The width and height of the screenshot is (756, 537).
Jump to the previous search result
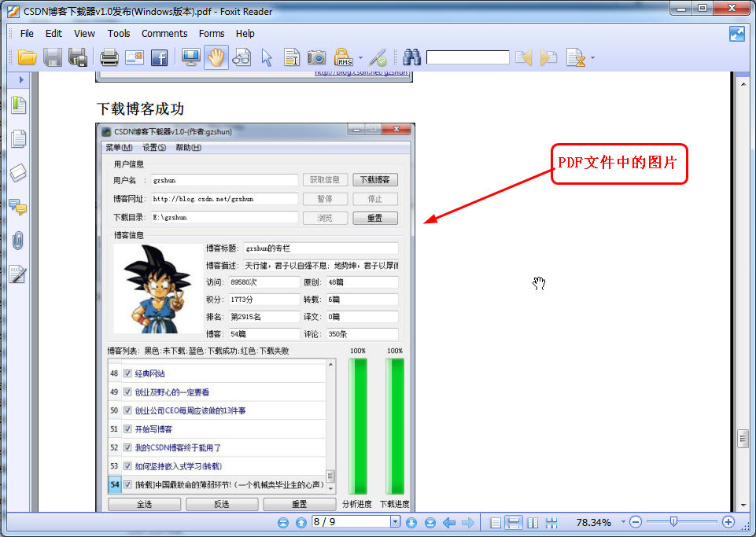click(x=524, y=58)
